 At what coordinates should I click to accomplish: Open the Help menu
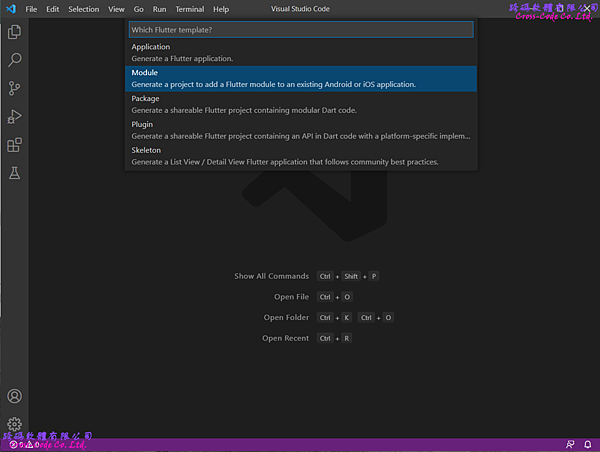coord(220,9)
